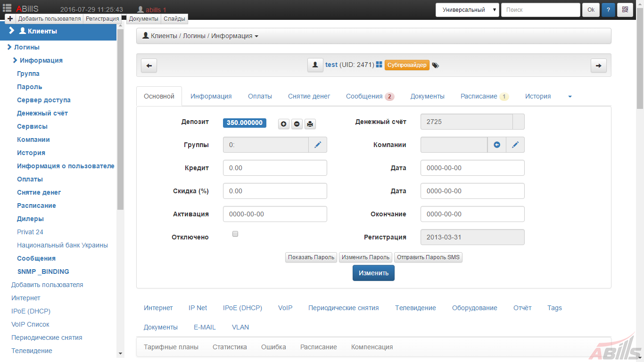
Task: Open the Оборудование service tab
Action: tap(475, 308)
